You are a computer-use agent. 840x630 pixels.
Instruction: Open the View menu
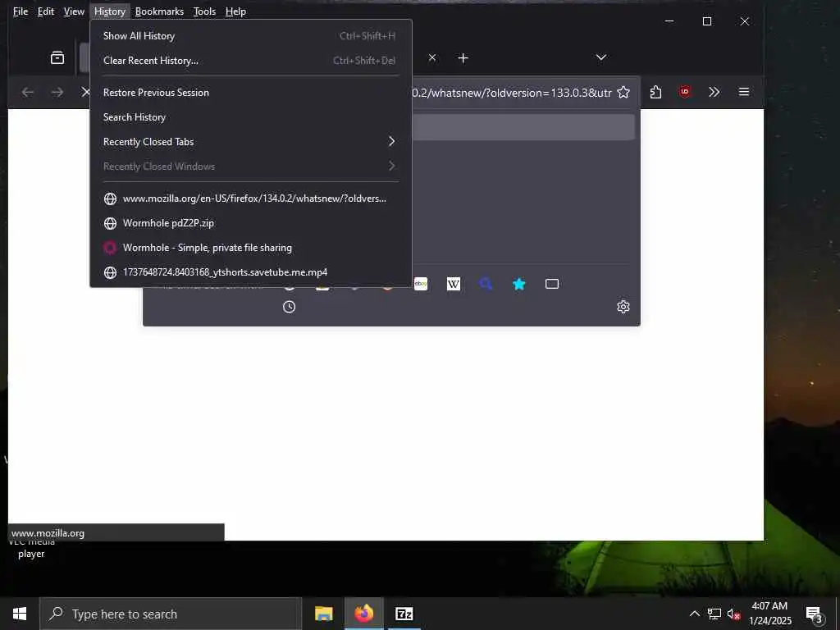click(x=74, y=11)
